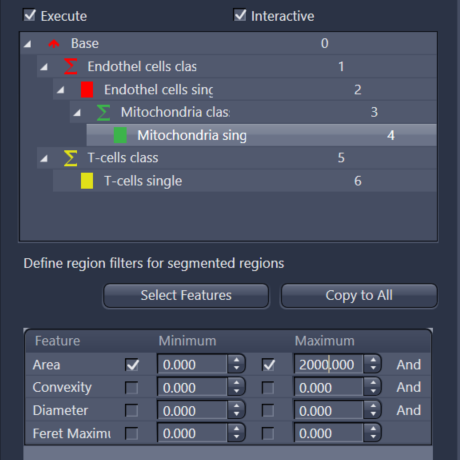The width and height of the screenshot is (460, 460).
Task: Click the red color swatch of Endothel cells single
Action: [x=87, y=90]
